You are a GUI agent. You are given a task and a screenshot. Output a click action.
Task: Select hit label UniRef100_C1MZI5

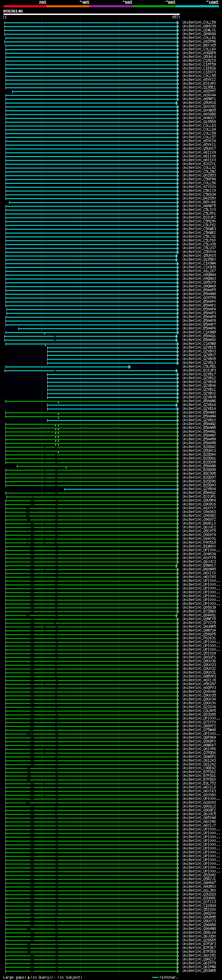click(x=199, y=60)
